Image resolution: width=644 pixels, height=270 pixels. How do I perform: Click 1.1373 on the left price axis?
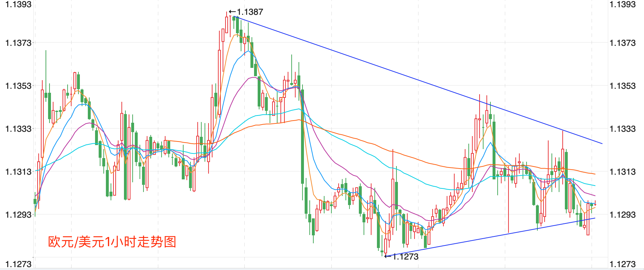coord(18,43)
